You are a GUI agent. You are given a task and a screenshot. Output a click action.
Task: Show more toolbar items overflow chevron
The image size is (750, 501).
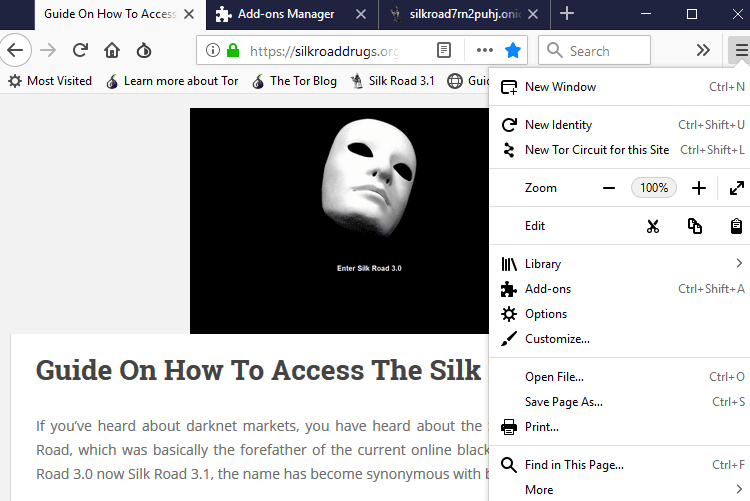703,50
